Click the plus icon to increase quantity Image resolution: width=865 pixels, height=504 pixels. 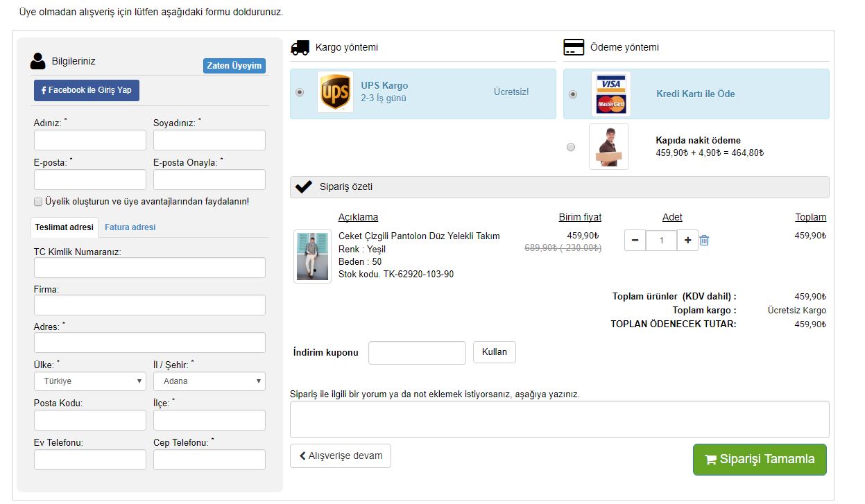[x=687, y=241]
